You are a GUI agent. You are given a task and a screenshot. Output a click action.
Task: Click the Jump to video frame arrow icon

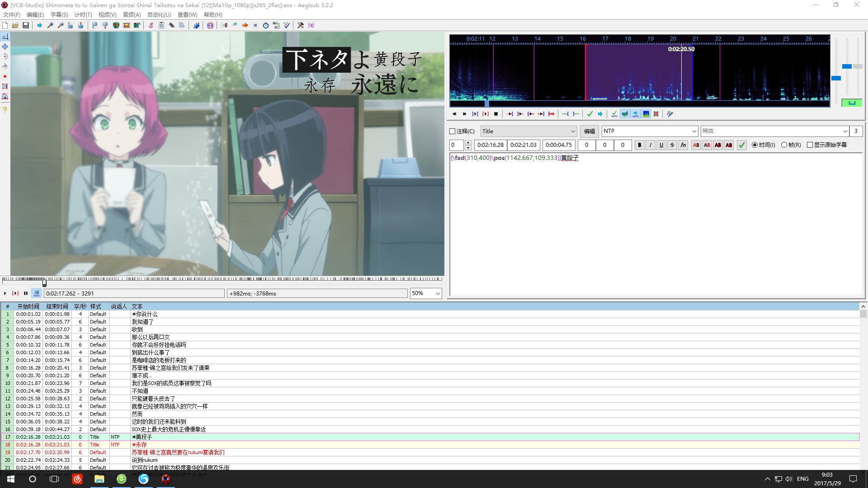(x=40, y=25)
